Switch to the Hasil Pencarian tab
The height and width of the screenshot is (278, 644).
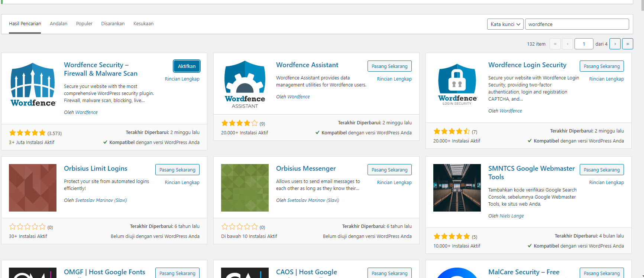[x=25, y=24]
